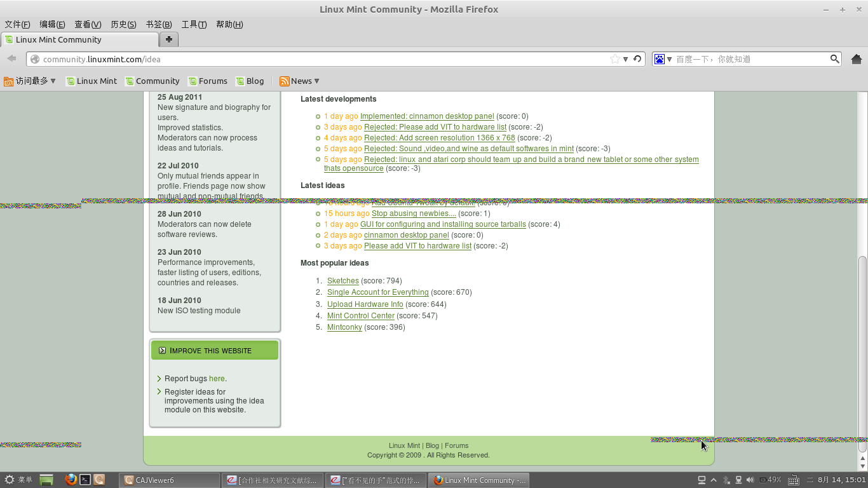Click the 'here' report bugs link

point(217,379)
